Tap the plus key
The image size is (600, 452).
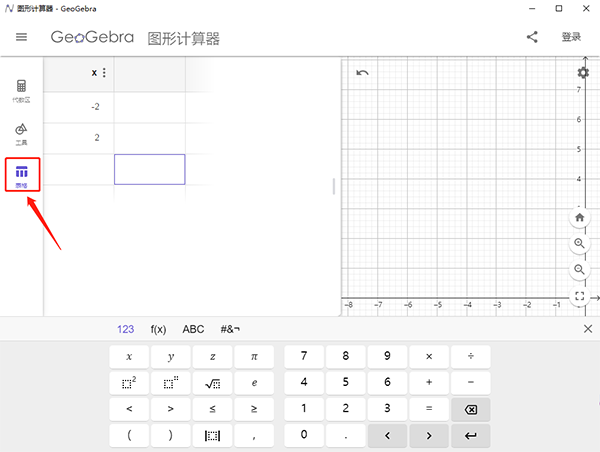pos(429,383)
